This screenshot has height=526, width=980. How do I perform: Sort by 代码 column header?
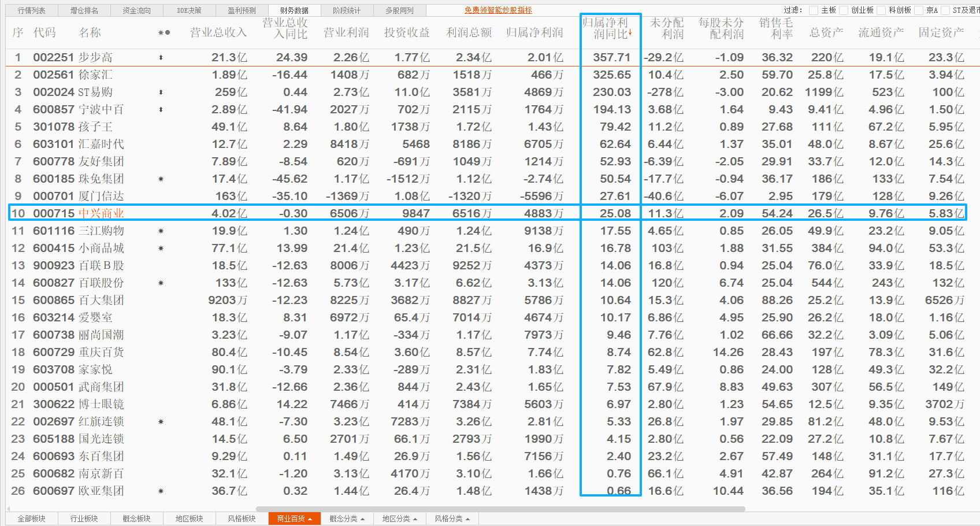[x=44, y=32]
